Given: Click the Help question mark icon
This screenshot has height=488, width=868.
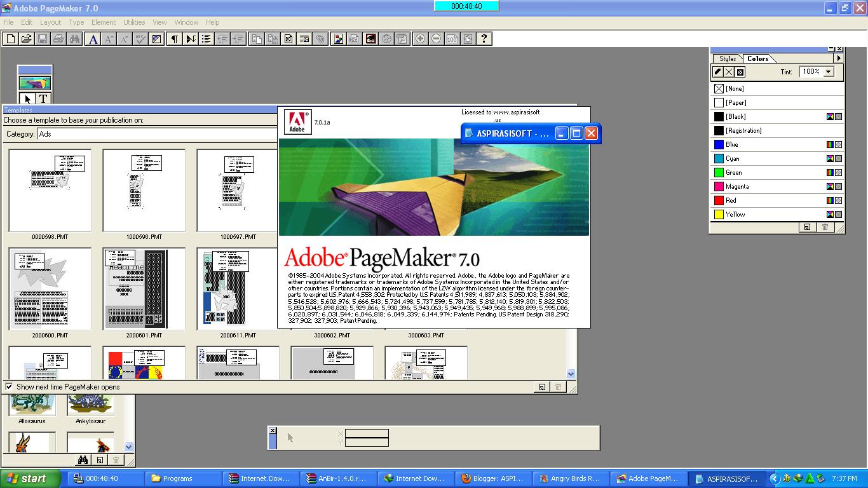Looking at the screenshot, I should point(484,39).
